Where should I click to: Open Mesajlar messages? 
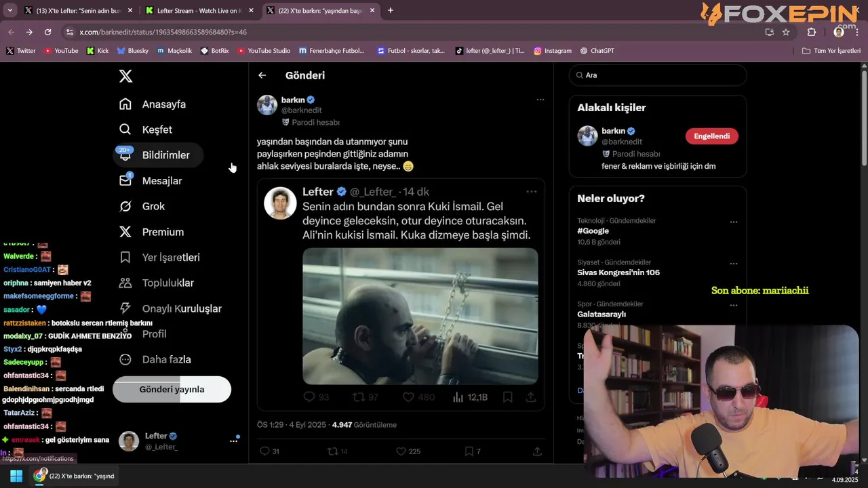point(151,181)
